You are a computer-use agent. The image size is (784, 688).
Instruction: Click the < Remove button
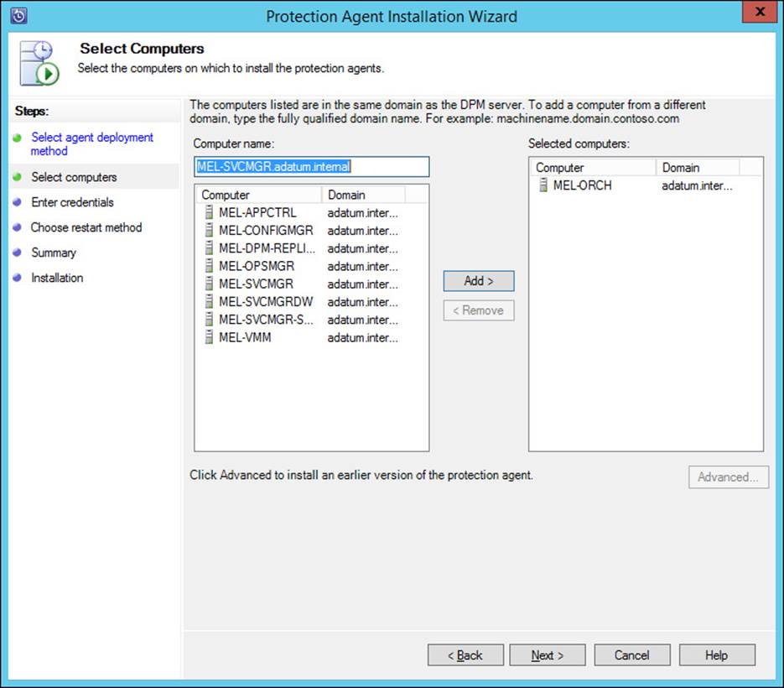tap(479, 310)
